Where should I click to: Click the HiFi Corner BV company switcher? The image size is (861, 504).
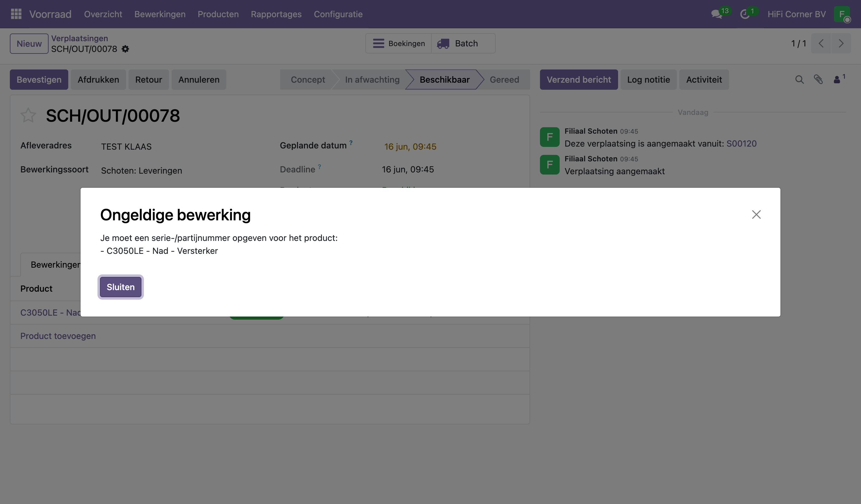click(796, 14)
